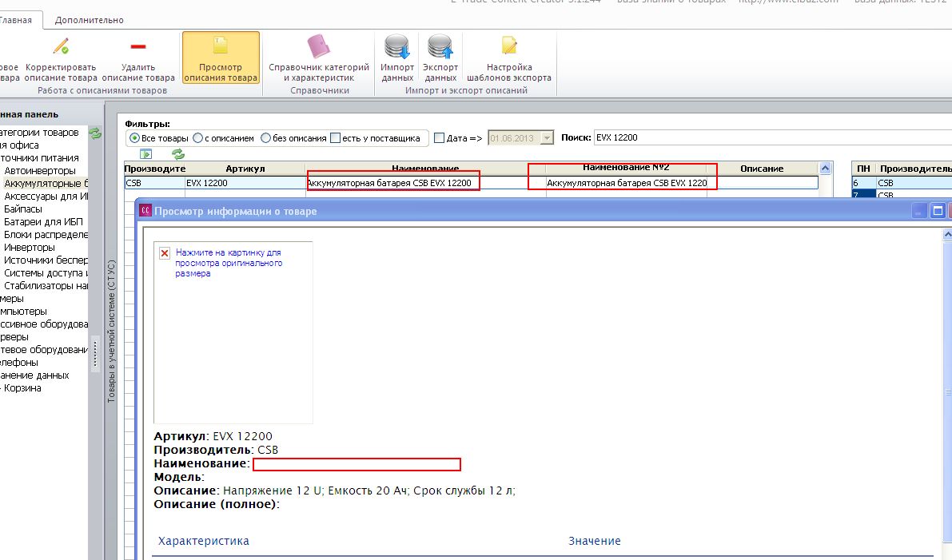Maximize the Просмотр информации о товаре dialog
The image size is (952, 560).
click(x=938, y=211)
